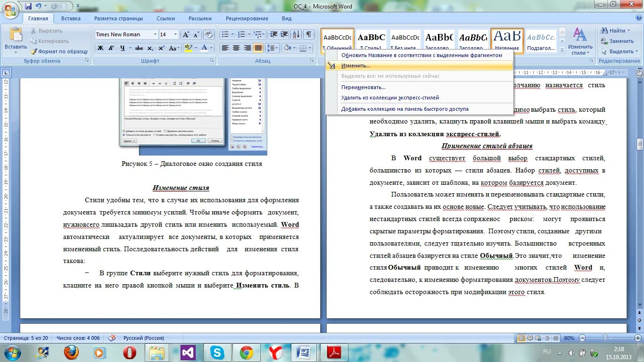Toggle justify alignment
The image size is (644, 362).
[258, 48]
